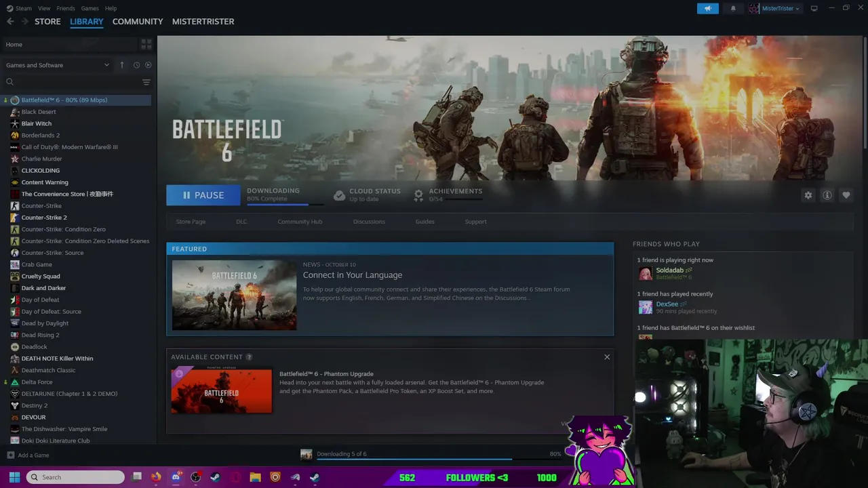The width and height of the screenshot is (868, 488).
Task: Open Battlefield 6 info icon
Action: 827,195
